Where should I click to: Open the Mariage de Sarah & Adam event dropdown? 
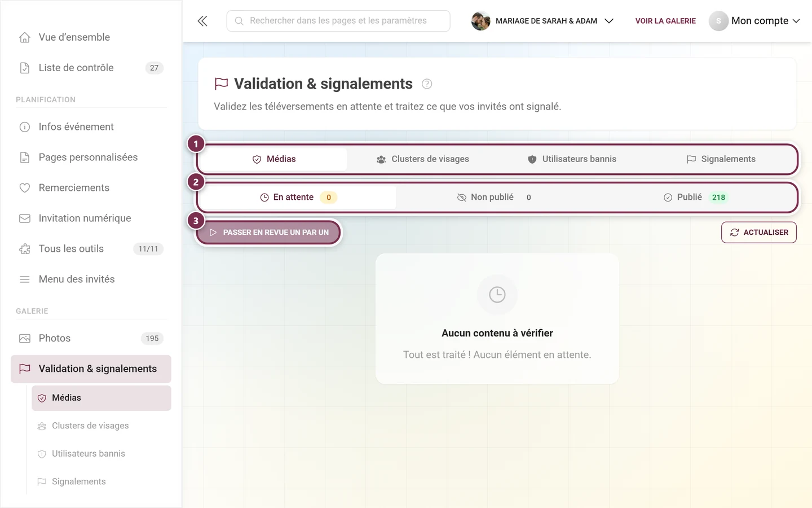(542, 21)
